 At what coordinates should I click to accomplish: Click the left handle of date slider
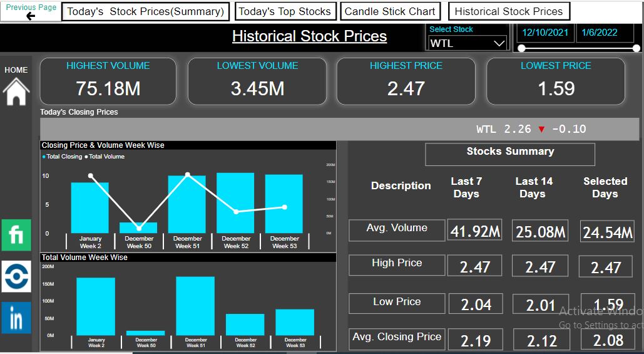(x=521, y=48)
